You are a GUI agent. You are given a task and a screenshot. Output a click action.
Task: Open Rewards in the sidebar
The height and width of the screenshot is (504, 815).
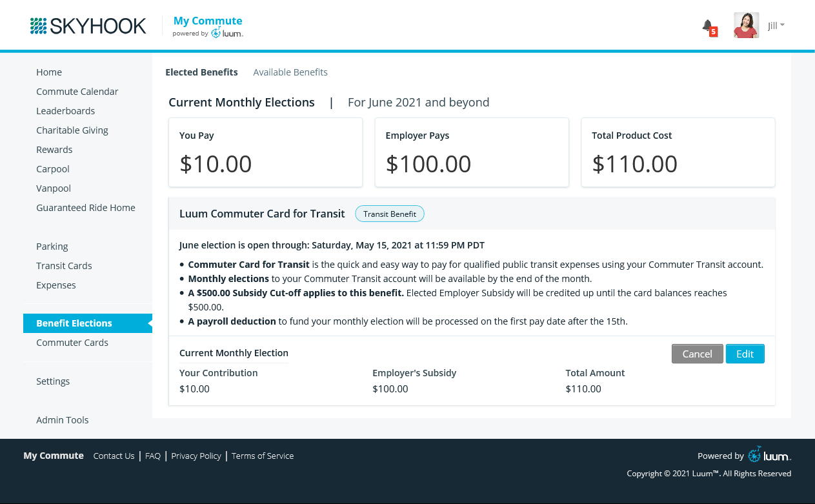(54, 150)
